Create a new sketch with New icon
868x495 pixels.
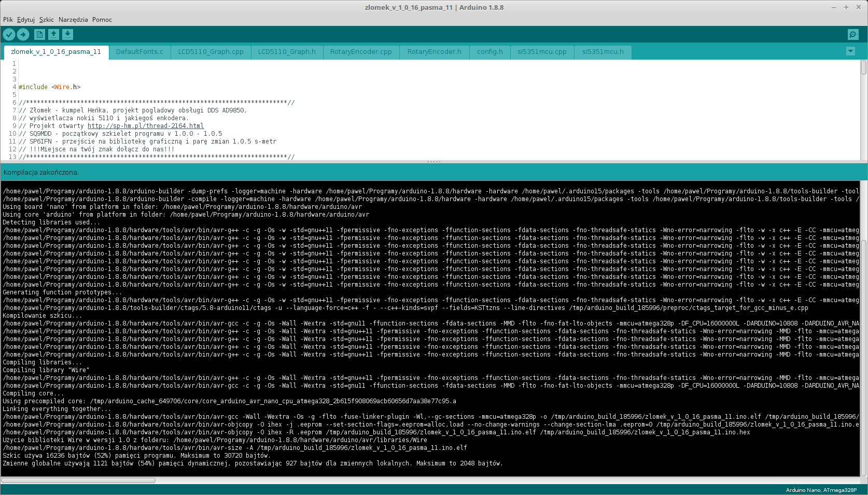tap(39, 35)
